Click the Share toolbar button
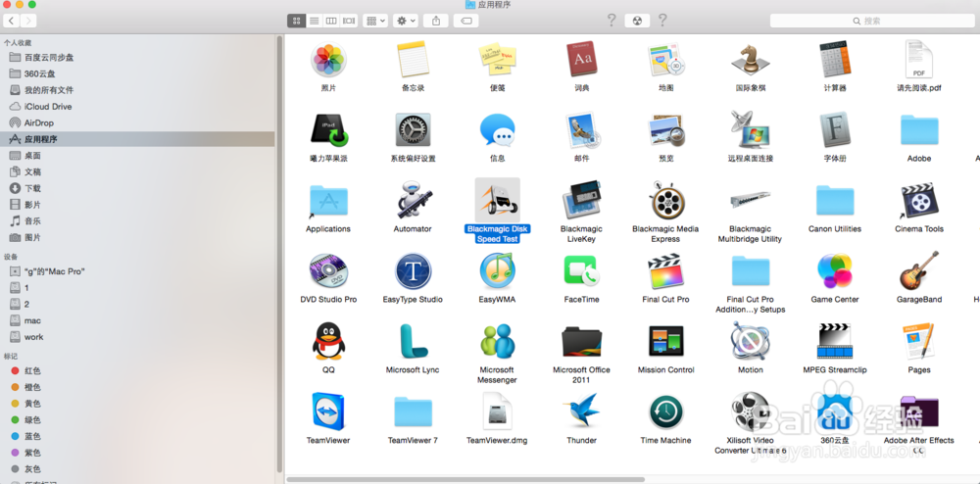This screenshot has width=980, height=484. 436,21
